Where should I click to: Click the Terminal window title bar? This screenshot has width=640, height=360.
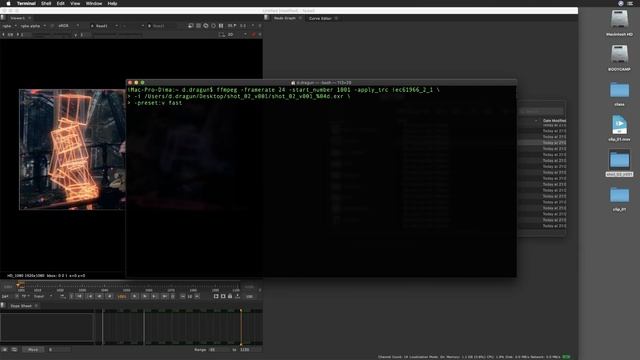[x=321, y=82]
